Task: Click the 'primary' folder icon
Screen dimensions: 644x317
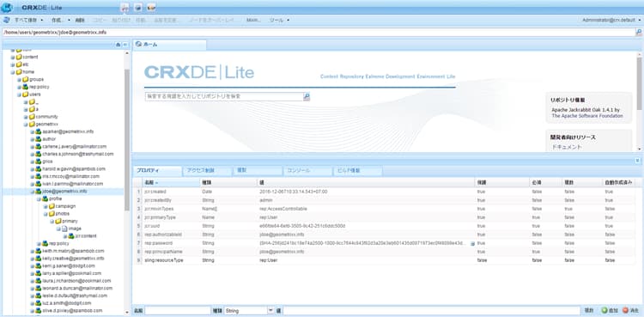Action: pyautogui.click(x=58, y=221)
